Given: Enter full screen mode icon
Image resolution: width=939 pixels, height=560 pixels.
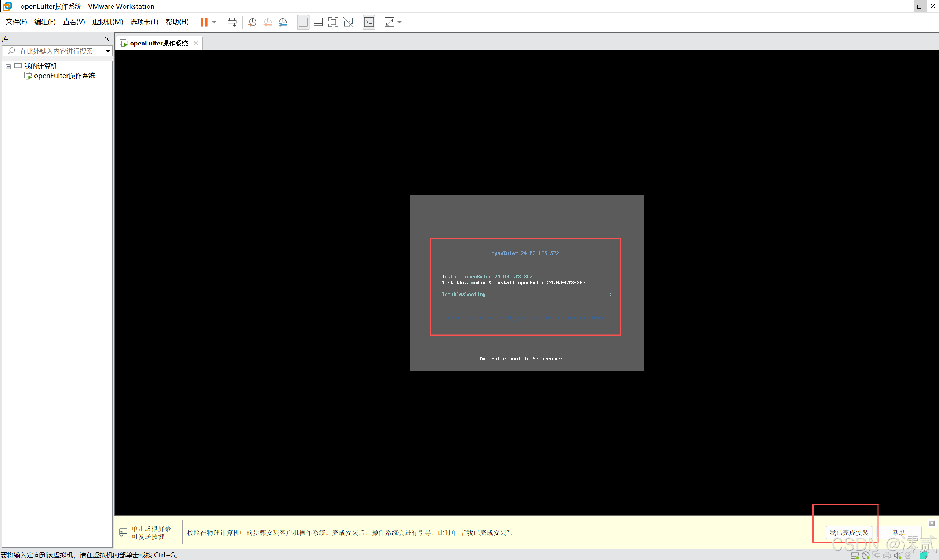Looking at the screenshot, I should pos(333,22).
